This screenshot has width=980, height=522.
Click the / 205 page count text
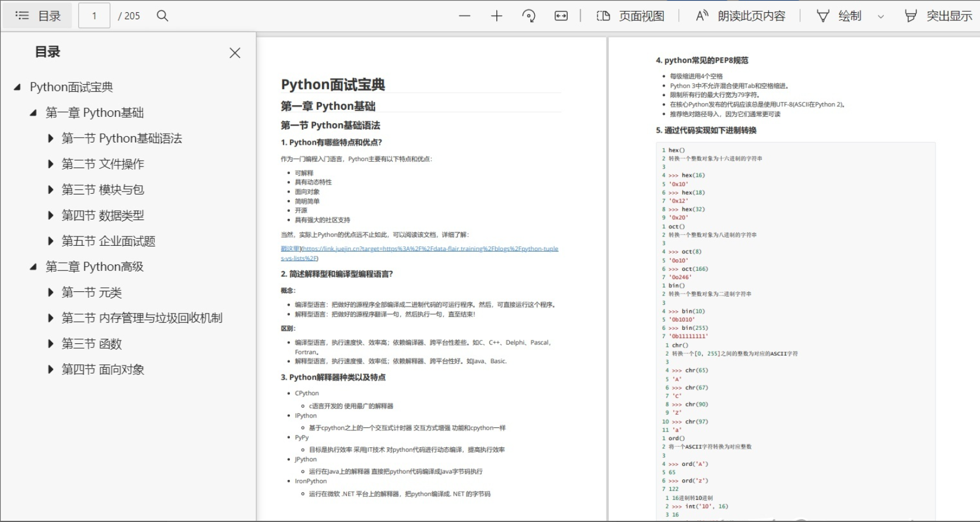point(129,16)
